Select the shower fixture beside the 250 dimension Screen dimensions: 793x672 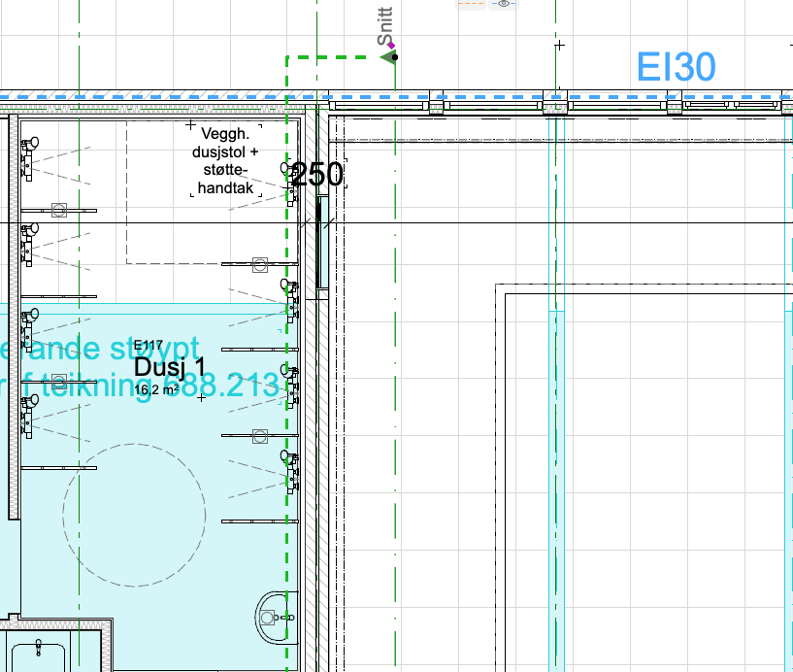click(x=288, y=179)
